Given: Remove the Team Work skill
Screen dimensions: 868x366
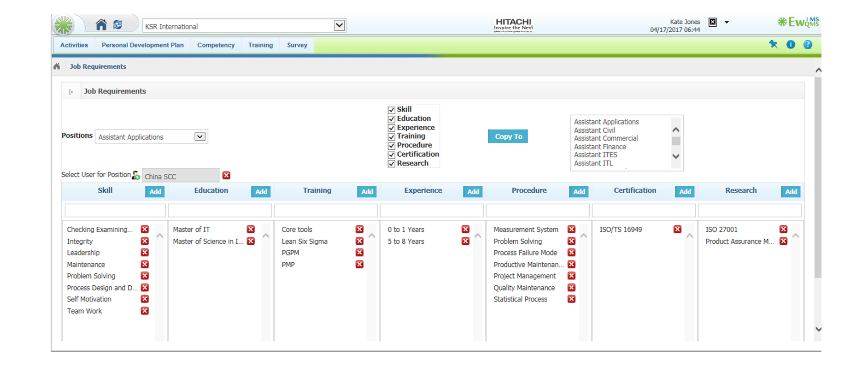Looking at the screenshot, I should (145, 311).
